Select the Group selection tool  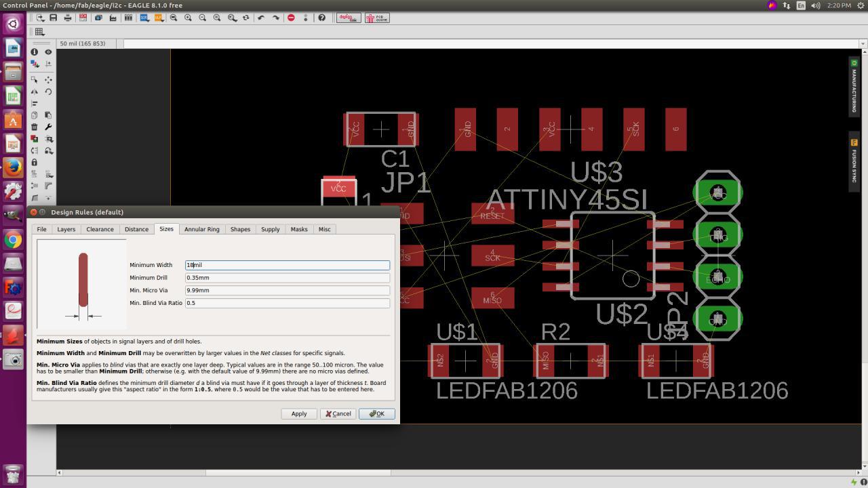click(x=34, y=80)
